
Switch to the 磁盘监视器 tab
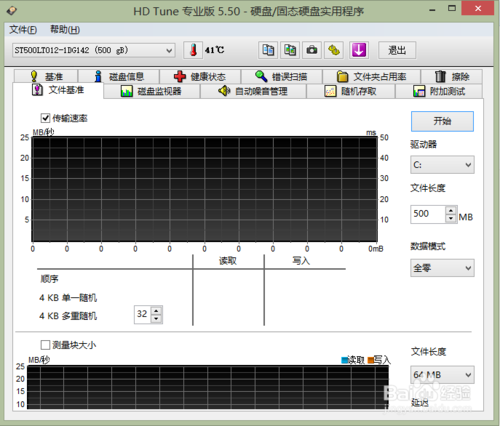(x=152, y=91)
